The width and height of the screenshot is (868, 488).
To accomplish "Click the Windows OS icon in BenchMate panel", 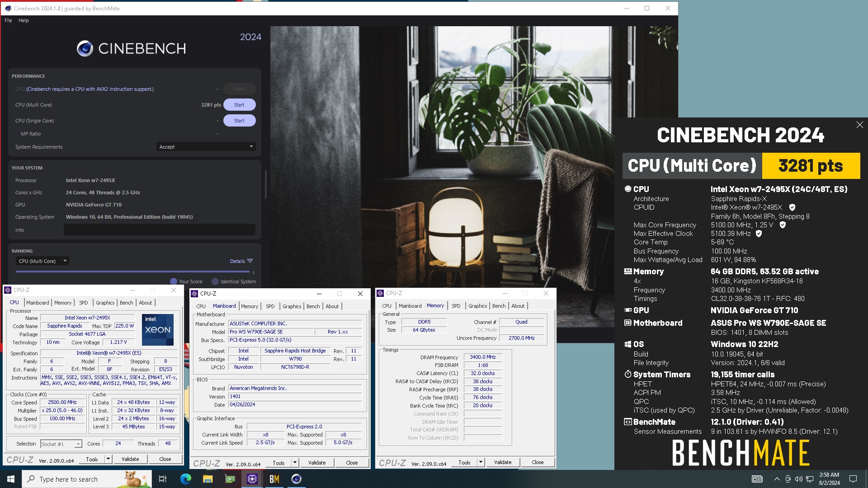I will (627, 344).
